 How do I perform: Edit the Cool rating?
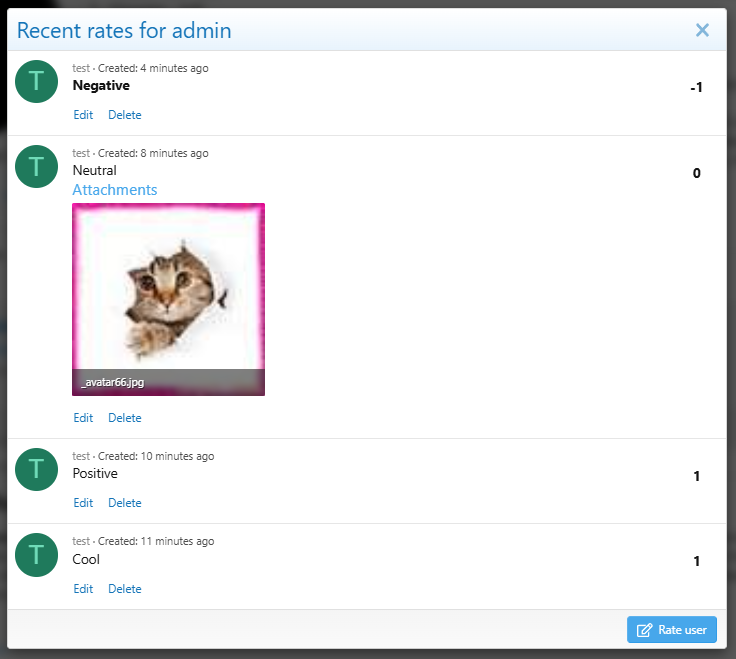coord(83,589)
